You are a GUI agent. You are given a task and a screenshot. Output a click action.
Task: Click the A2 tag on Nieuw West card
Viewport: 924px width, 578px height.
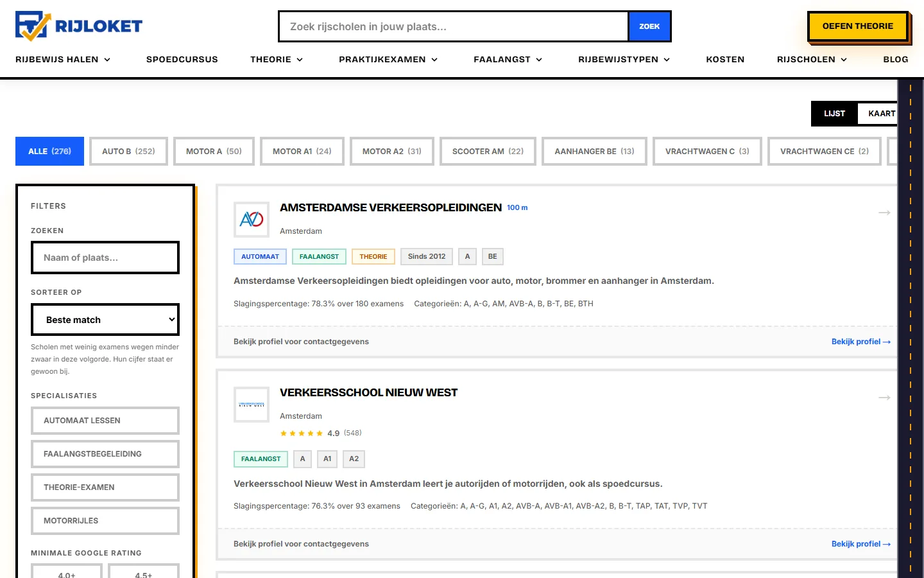[x=354, y=459]
